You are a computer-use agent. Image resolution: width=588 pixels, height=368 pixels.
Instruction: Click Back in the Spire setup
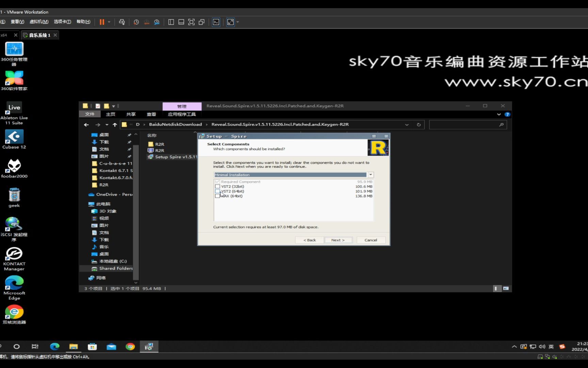pos(309,240)
